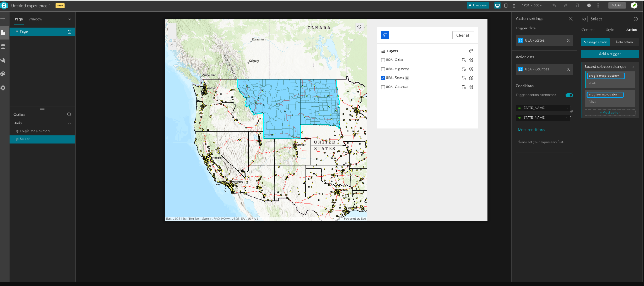The height and width of the screenshot is (286, 644).
Task: Uncheck the USA - States layer
Action: click(x=382, y=78)
